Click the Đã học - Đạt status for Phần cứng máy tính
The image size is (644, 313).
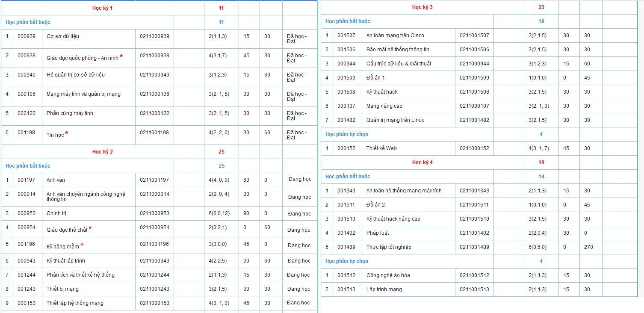[x=296, y=116]
